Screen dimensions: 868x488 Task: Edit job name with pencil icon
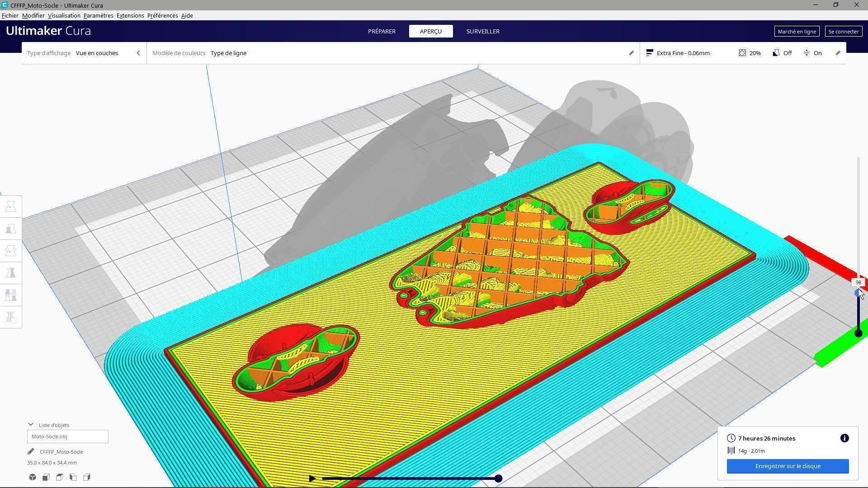pos(31,451)
